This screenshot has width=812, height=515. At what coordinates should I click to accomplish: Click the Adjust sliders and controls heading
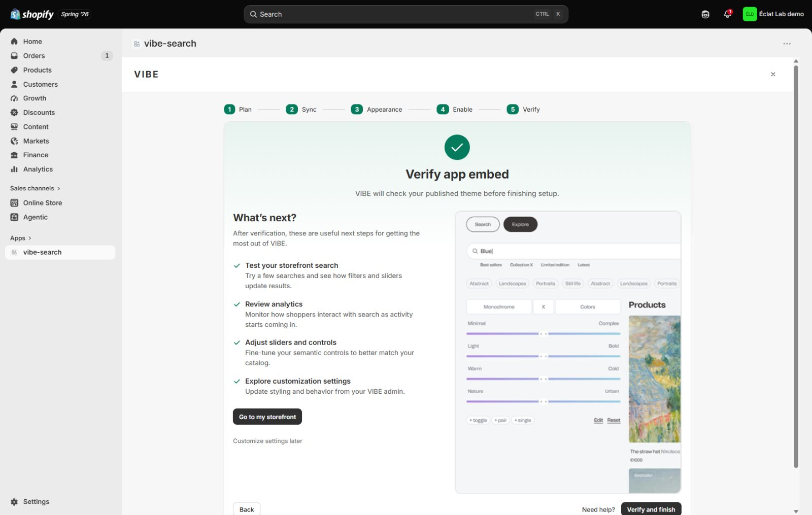coord(290,342)
